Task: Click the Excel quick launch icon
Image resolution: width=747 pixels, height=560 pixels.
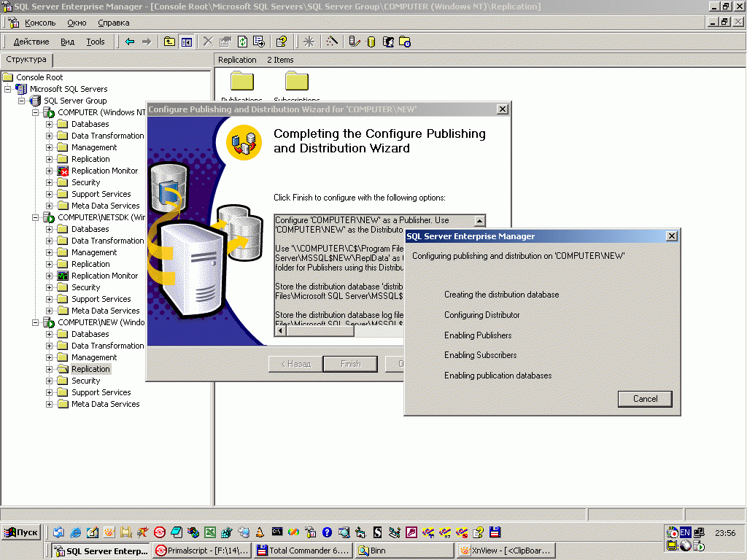Action: 210,532
